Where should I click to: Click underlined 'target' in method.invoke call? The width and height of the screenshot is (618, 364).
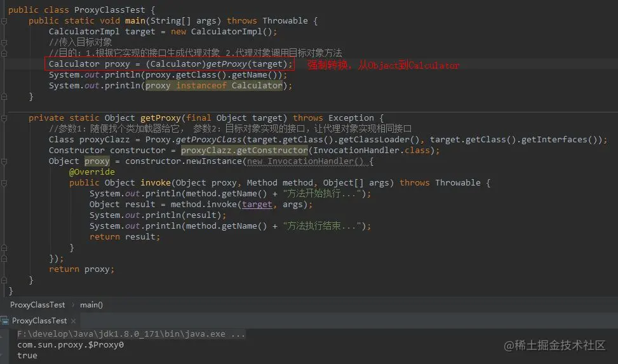tap(257, 205)
